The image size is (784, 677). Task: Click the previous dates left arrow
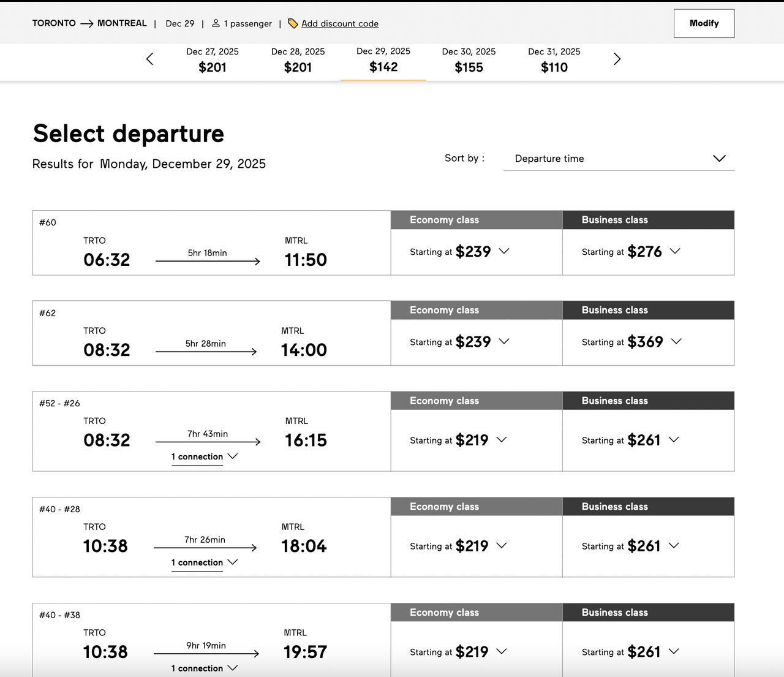(x=150, y=59)
